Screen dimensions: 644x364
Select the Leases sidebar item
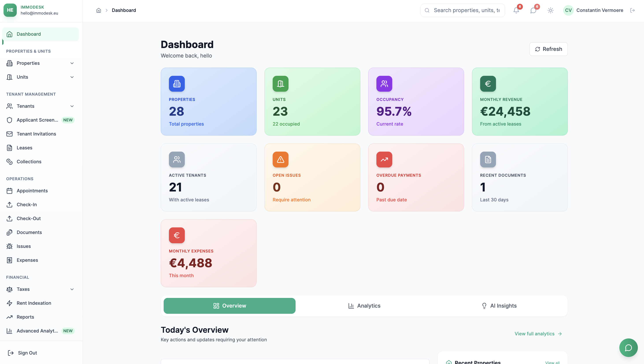(x=24, y=148)
